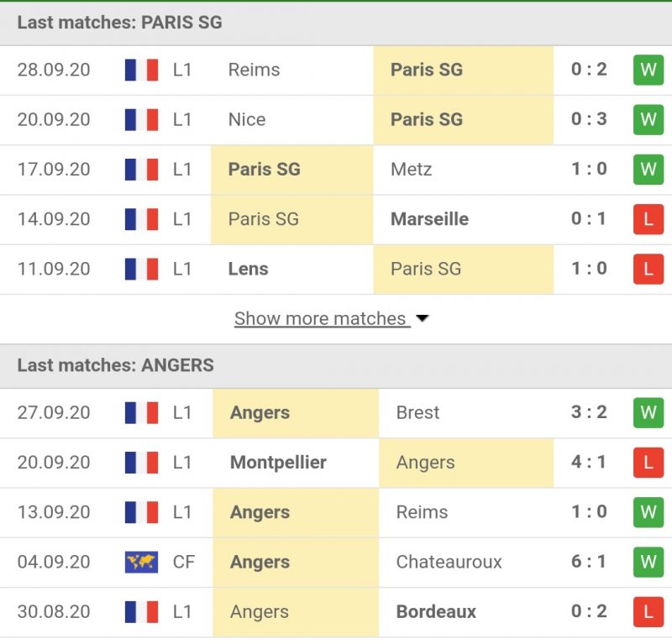672x644 pixels.
Task: Click the red L badge for Montpellier match
Action: click(648, 462)
